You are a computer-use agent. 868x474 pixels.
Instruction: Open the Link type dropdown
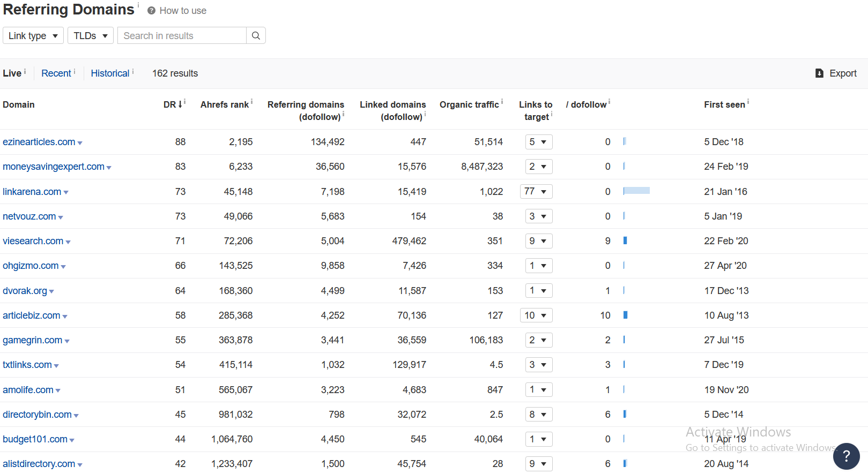pos(33,35)
